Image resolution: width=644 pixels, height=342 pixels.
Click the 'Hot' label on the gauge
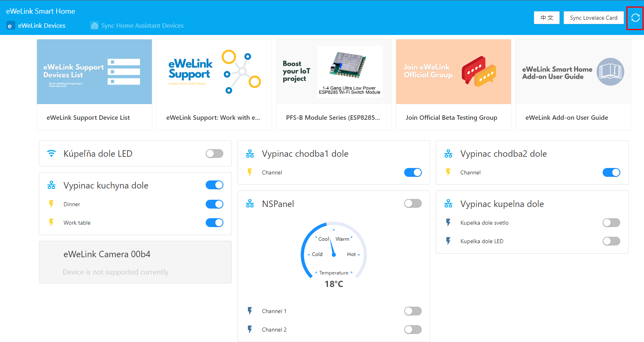pyautogui.click(x=352, y=254)
